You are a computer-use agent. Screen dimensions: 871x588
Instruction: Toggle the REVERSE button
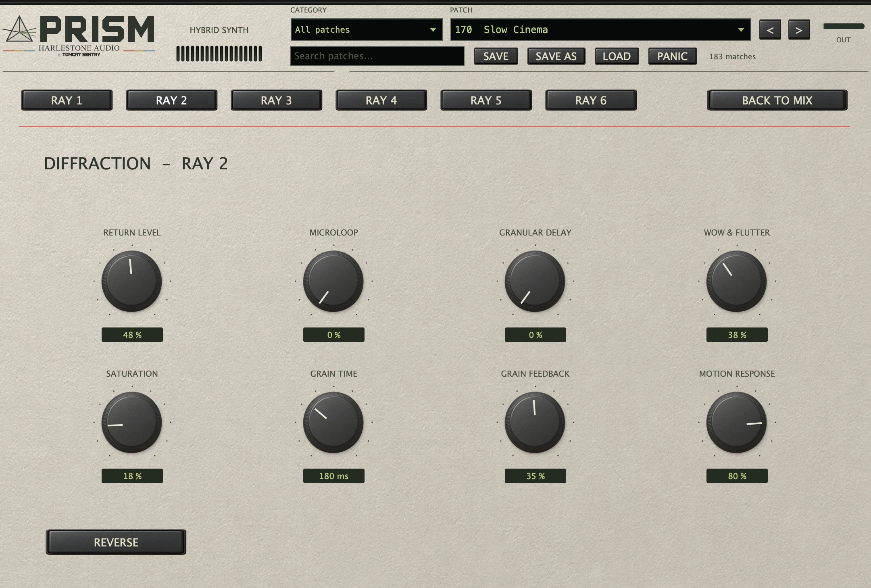pos(116,542)
